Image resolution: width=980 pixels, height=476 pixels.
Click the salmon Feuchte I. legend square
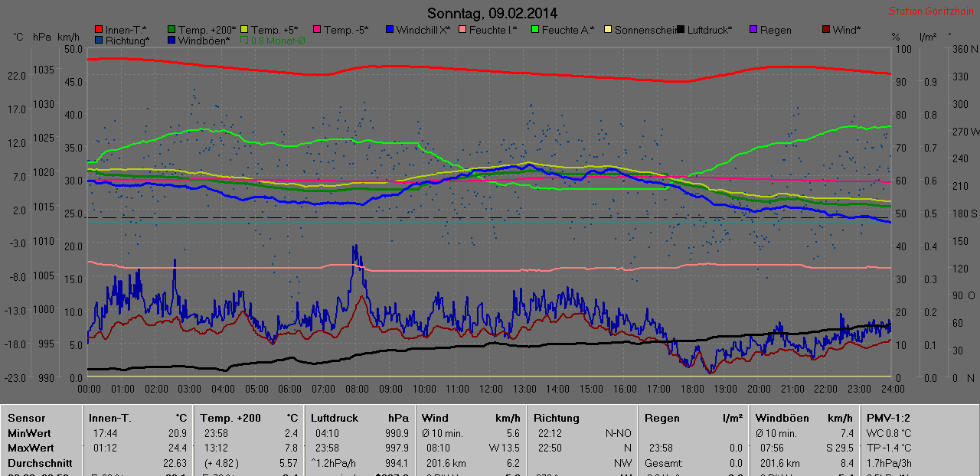[x=462, y=30]
